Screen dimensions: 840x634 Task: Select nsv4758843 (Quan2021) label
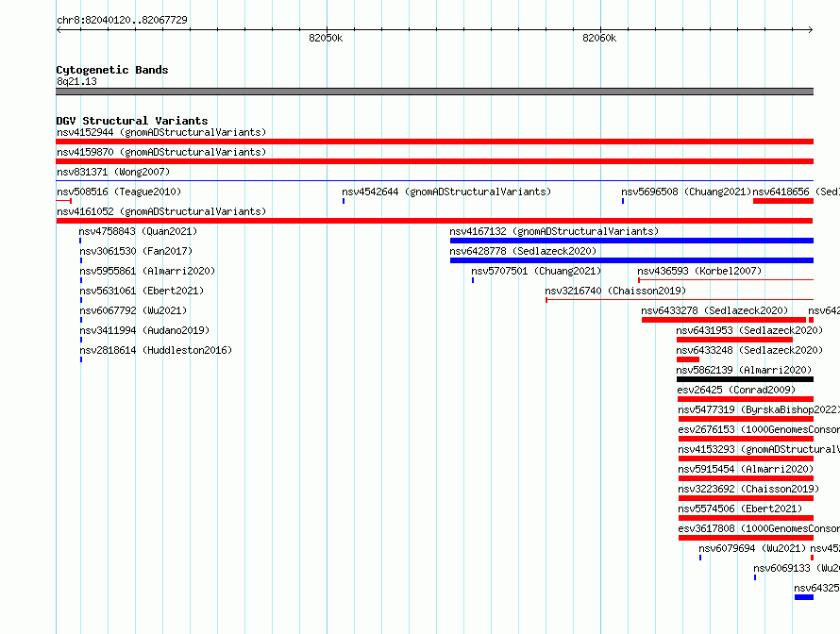138,231
